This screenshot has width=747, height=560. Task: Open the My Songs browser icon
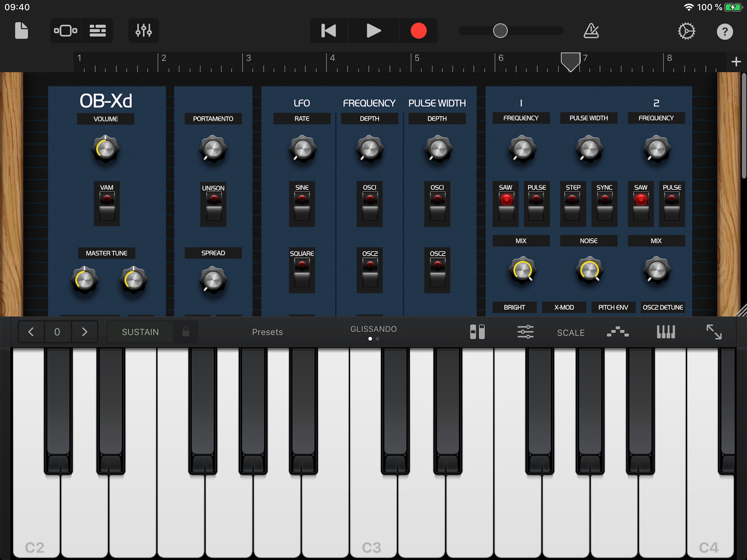tap(21, 31)
